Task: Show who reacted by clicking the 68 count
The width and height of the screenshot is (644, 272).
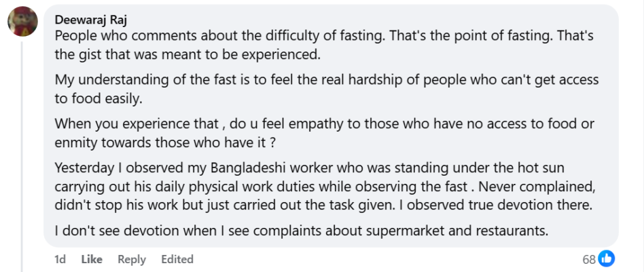Action: (x=588, y=259)
